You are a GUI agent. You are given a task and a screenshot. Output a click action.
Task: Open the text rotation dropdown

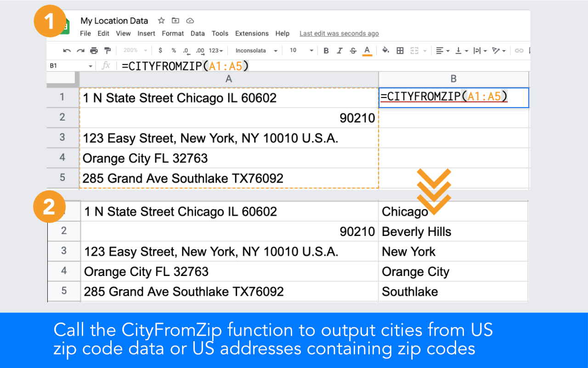point(499,51)
